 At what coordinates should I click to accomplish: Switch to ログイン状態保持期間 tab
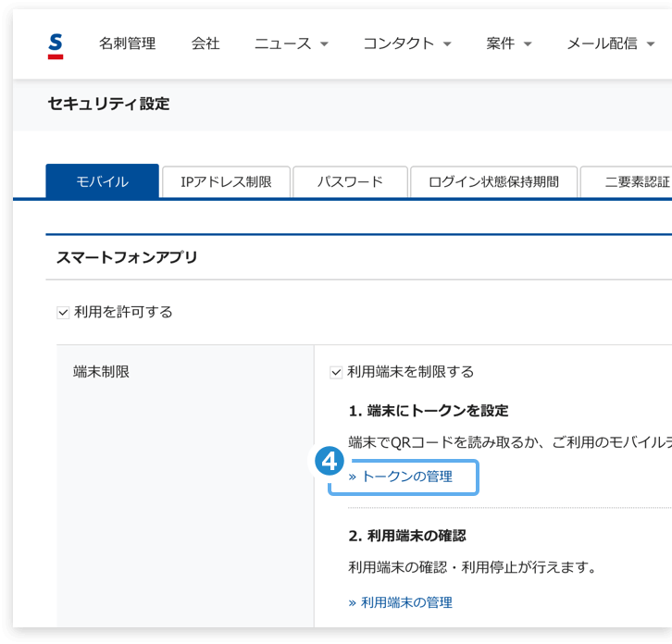pos(493,181)
